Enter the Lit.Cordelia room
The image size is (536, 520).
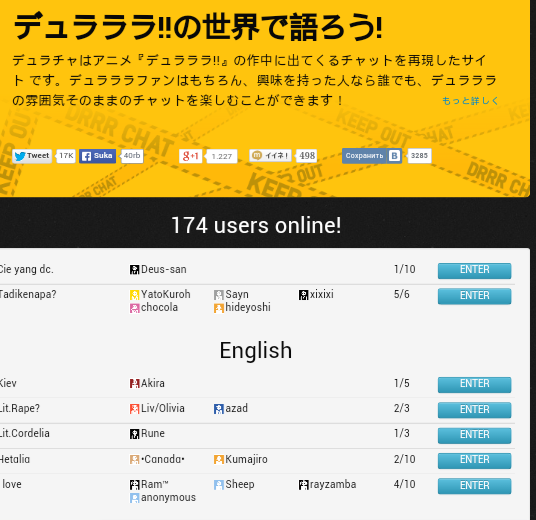pos(474,435)
